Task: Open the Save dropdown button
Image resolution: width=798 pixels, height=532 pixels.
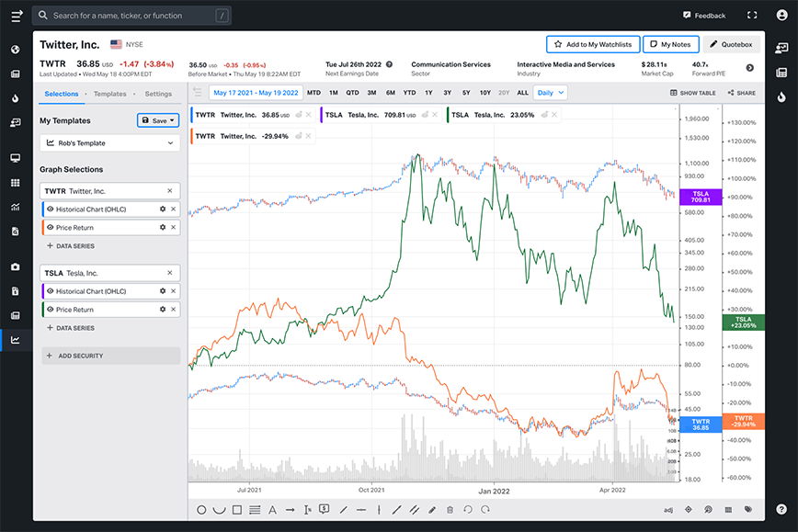Action: click(158, 120)
